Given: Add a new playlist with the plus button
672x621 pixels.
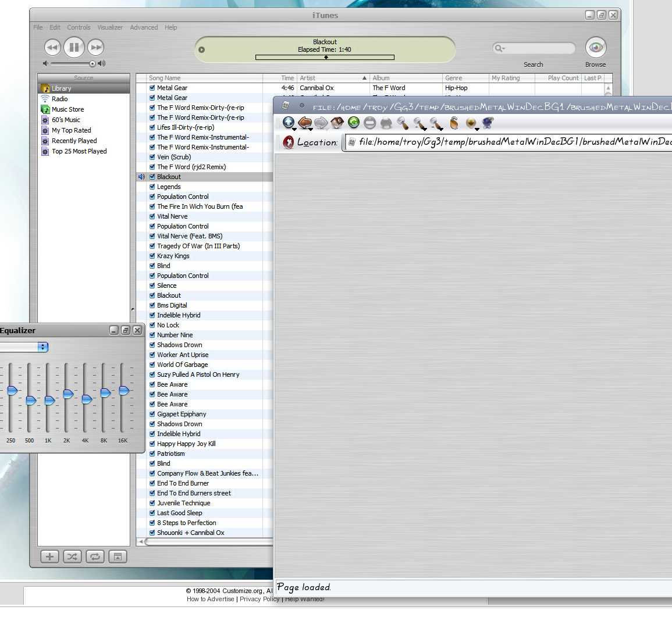Looking at the screenshot, I should 49,557.
